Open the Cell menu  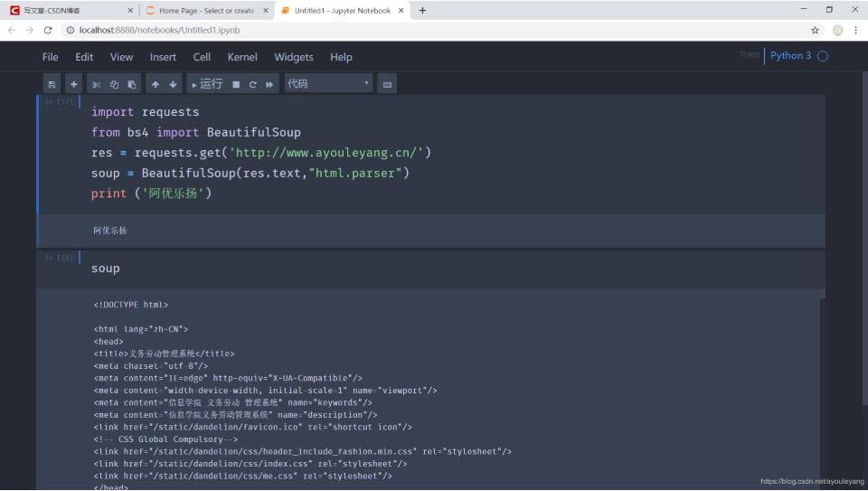pos(202,57)
